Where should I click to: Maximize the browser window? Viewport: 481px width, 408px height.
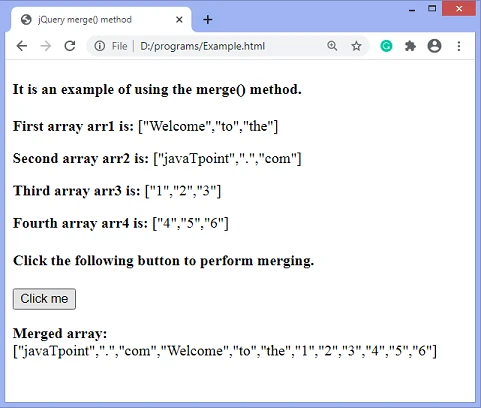(432, 9)
